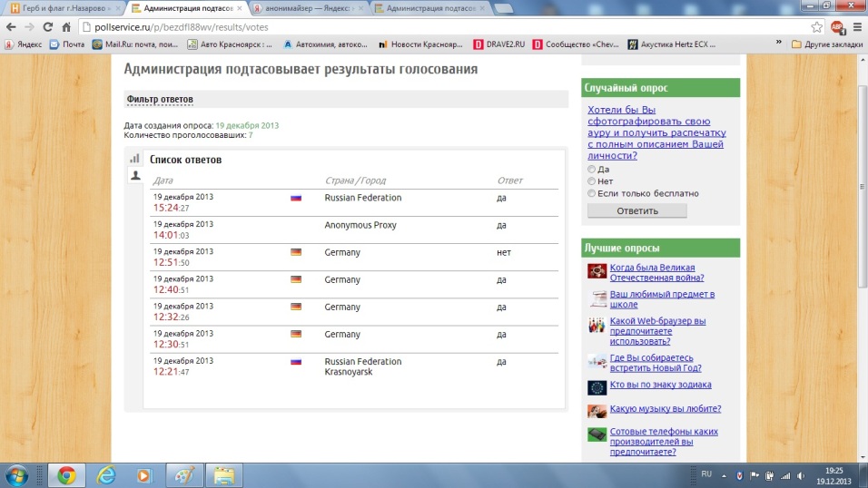Viewport: 868px width, 488px height.
Task: Select the 'нет' answer cell
Action: click(504, 252)
